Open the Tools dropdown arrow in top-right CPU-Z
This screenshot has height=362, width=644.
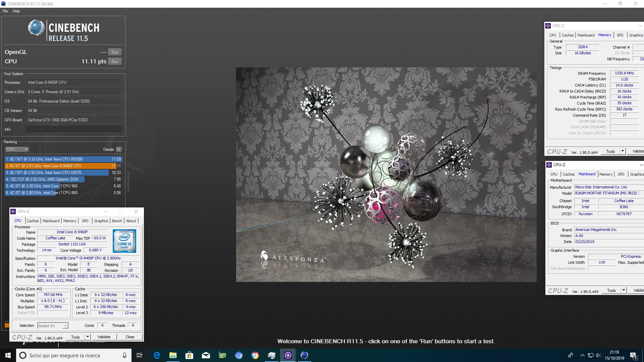pos(623,152)
